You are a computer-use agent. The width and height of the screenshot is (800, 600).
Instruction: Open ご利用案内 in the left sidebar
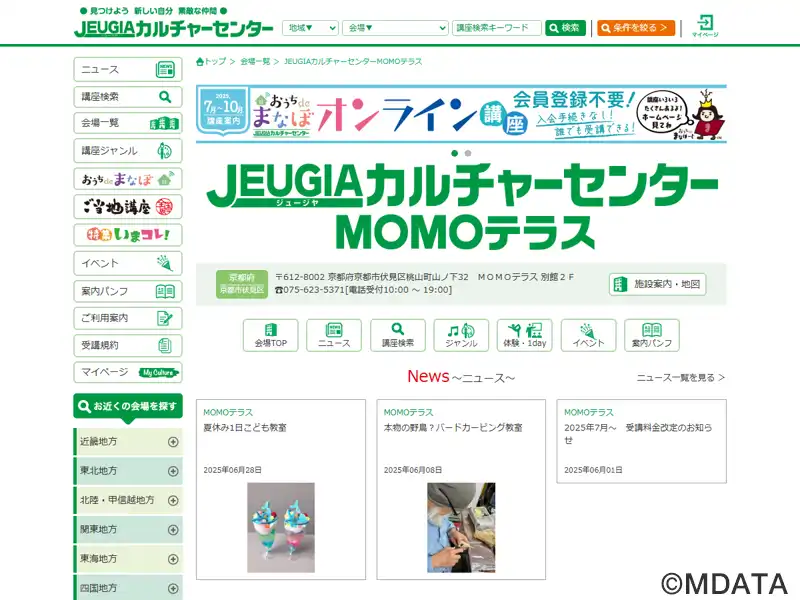[x=128, y=318]
